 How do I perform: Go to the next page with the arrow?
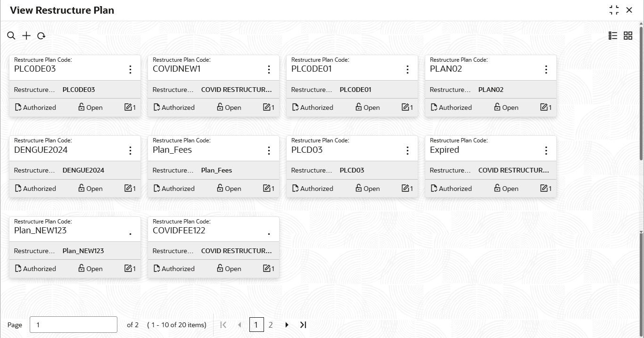pyautogui.click(x=287, y=325)
